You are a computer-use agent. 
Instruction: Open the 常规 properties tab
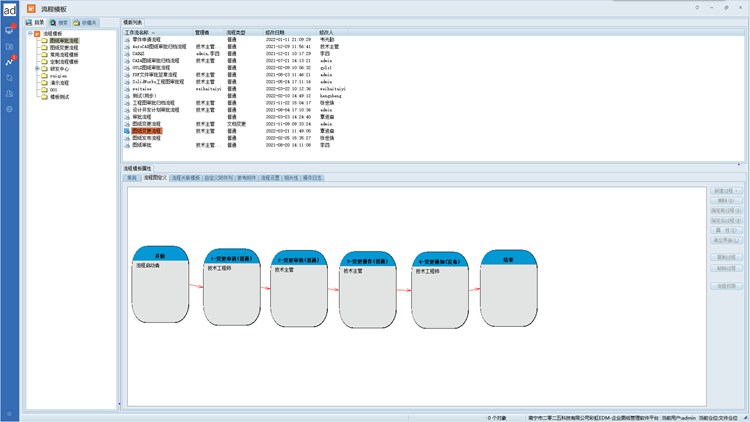click(131, 177)
